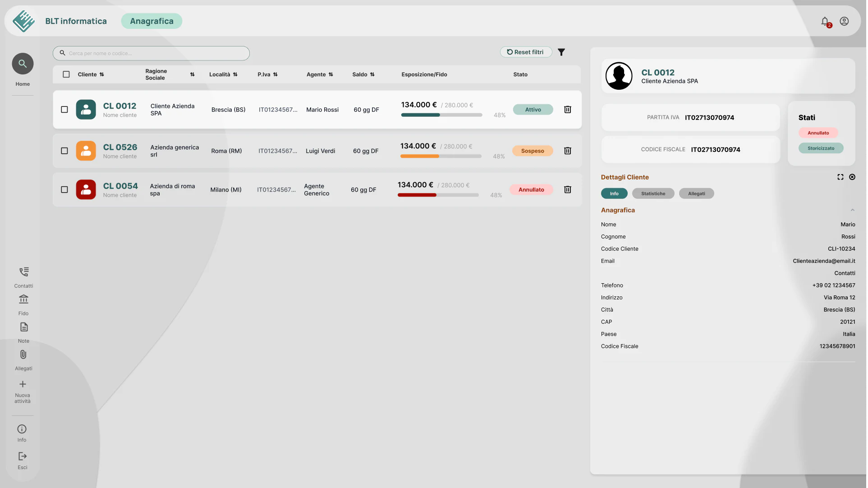Image resolution: width=868 pixels, height=488 pixels.
Task: Click the 'Mario Rossi' agent cell
Action: [322, 110]
